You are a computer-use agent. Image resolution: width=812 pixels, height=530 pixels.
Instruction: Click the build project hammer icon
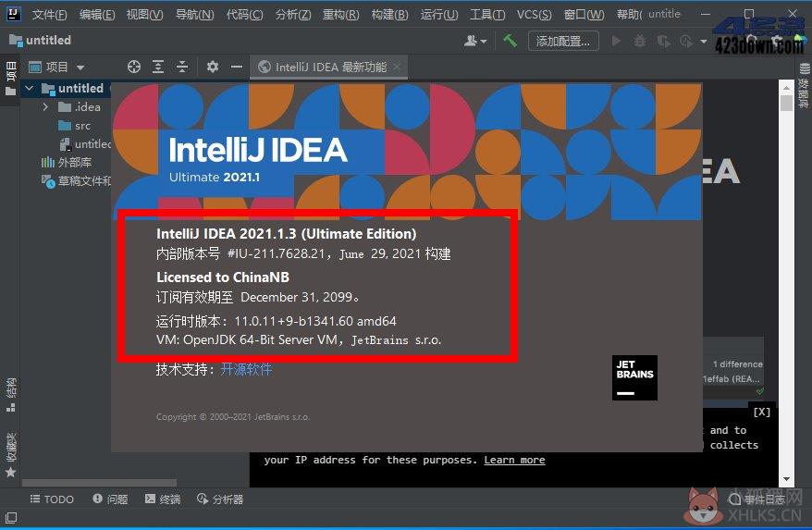[511, 41]
